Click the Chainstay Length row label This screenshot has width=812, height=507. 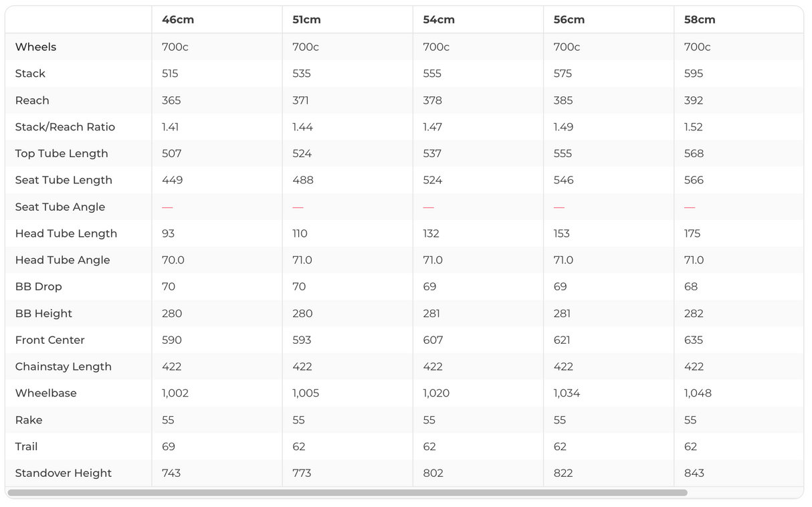coord(64,367)
